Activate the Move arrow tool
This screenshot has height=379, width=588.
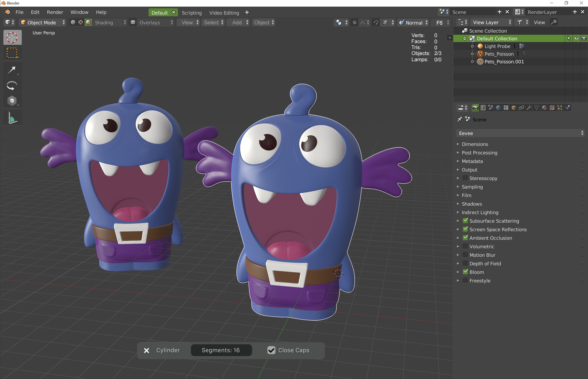(x=12, y=70)
